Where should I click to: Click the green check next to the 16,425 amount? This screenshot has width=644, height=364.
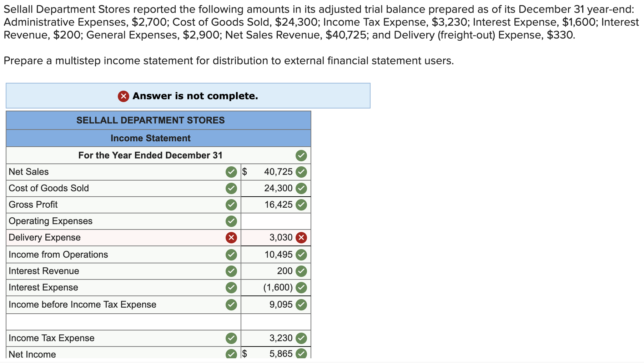click(301, 205)
